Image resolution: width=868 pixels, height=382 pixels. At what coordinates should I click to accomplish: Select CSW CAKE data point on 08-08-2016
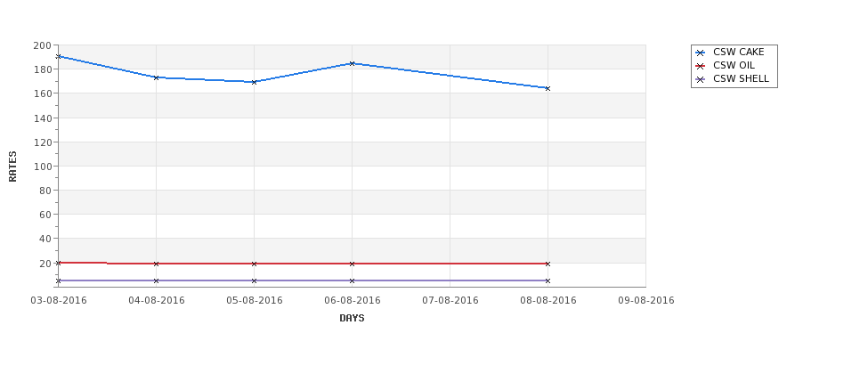click(x=548, y=88)
